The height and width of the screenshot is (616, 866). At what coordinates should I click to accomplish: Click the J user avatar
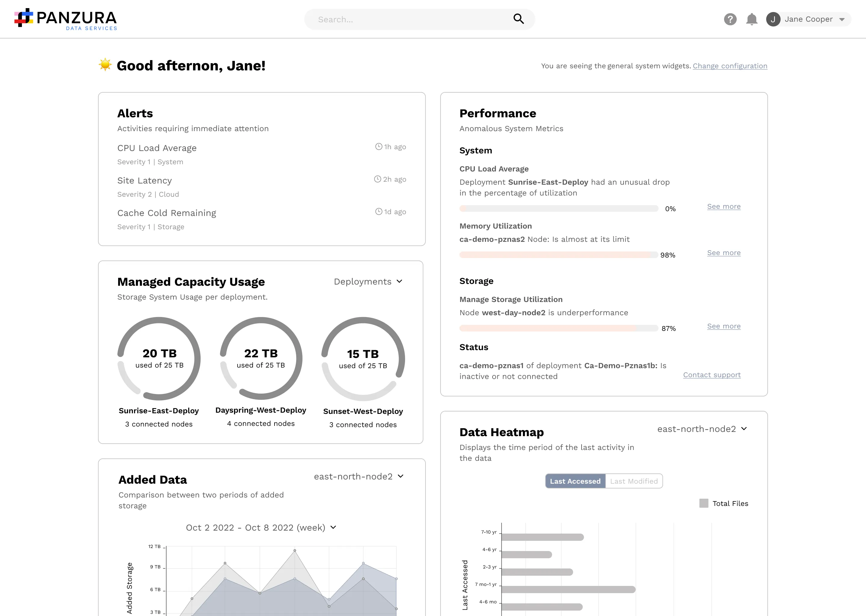(x=773, y=19)
